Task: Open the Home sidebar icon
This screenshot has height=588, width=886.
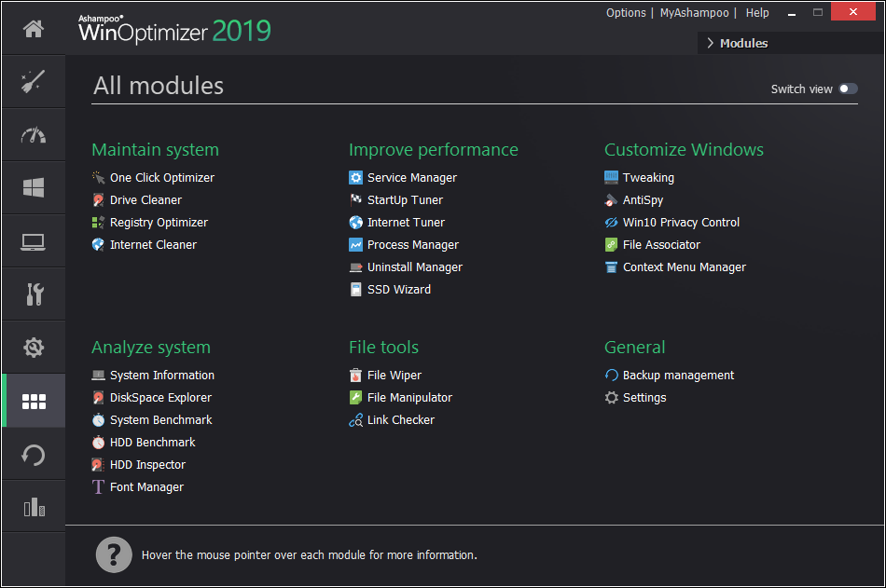Action: click(x=34, y=29)
